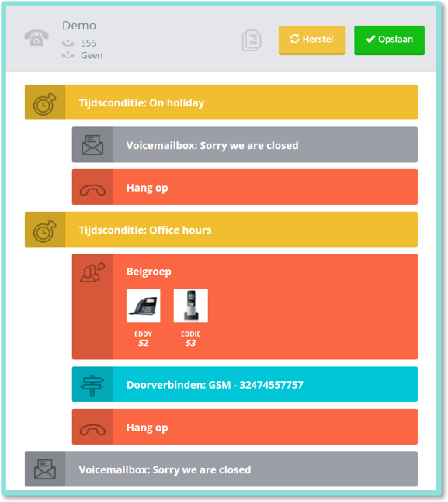Click the envelope icon of first Voicemailbox
Image resolution: width=448 pixels, height=502 pixels.
point(92,145)
